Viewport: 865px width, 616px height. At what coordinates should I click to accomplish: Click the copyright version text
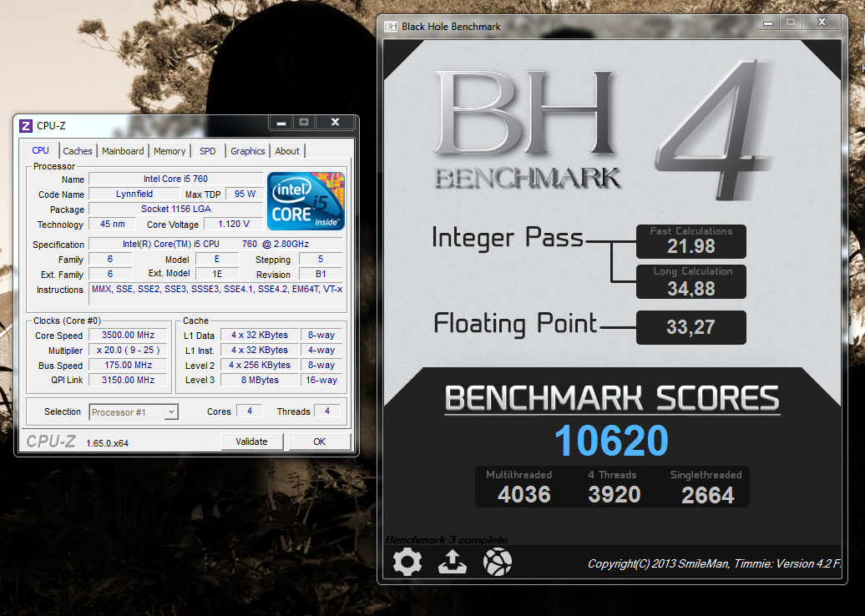715,563
